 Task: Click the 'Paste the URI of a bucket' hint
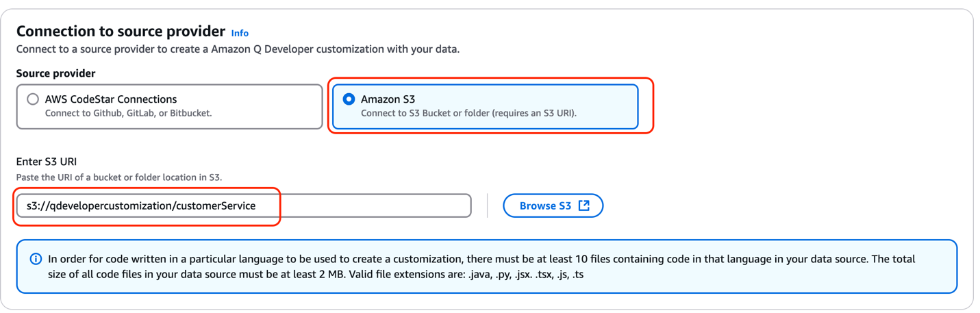(119, 177)
